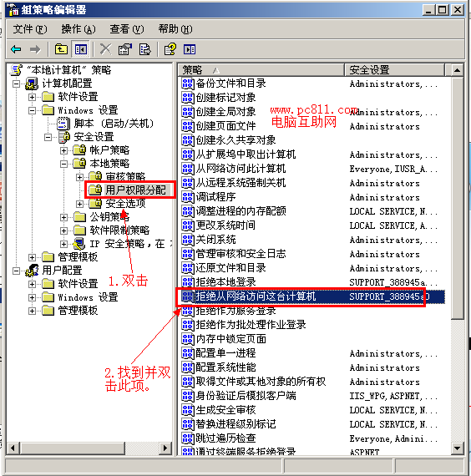Sort by the 安全设置 column header

point(394,70)
